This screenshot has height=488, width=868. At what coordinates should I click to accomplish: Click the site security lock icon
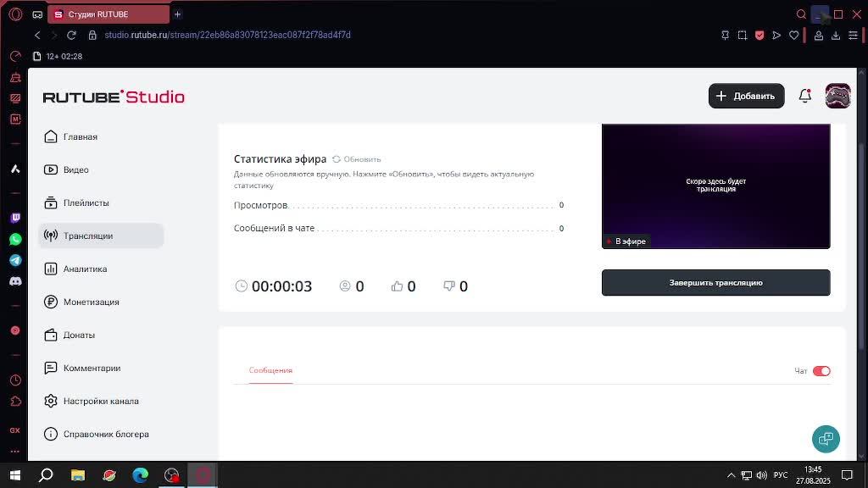[92, 35]
